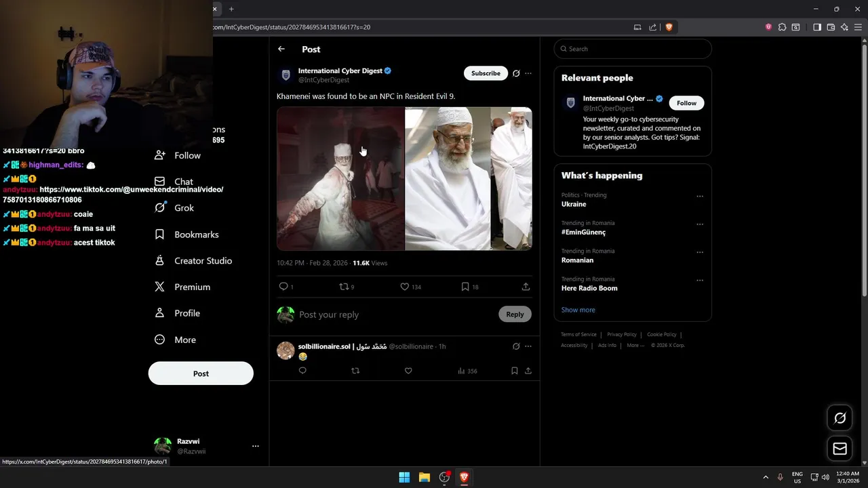Viewport: 868px width, 488px height.
Task: Share the solbillionaire reply
Action: click(x=528, y=371)
